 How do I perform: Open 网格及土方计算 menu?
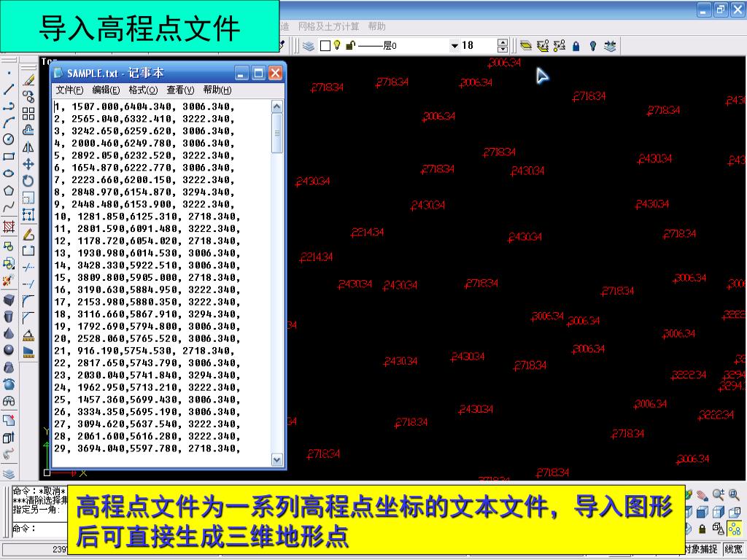click(x=328, y=26)
